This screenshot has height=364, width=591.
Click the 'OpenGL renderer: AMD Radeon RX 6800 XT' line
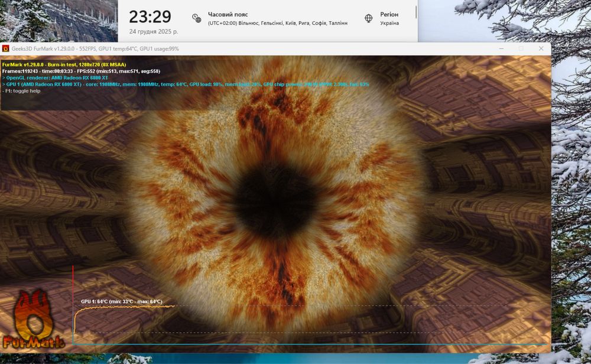tap(55, 77)
